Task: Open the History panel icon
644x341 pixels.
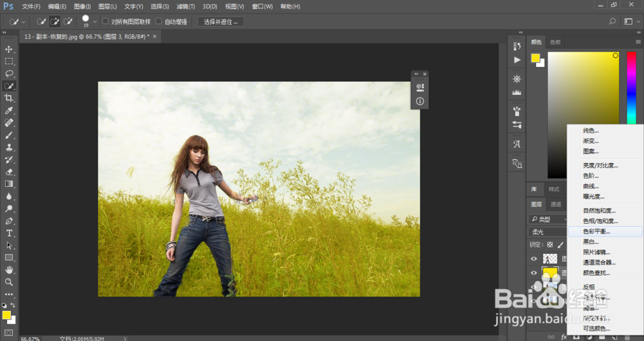Action: click(x=516, y=46)
